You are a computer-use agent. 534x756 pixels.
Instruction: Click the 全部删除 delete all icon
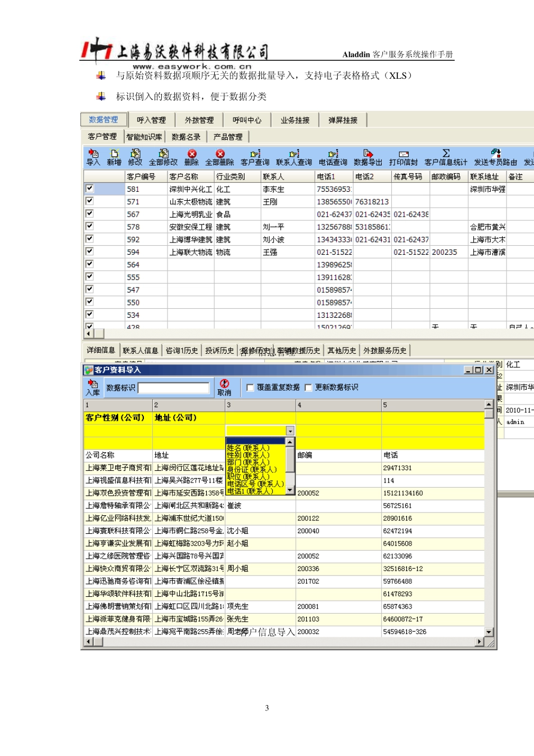point(220,157)
